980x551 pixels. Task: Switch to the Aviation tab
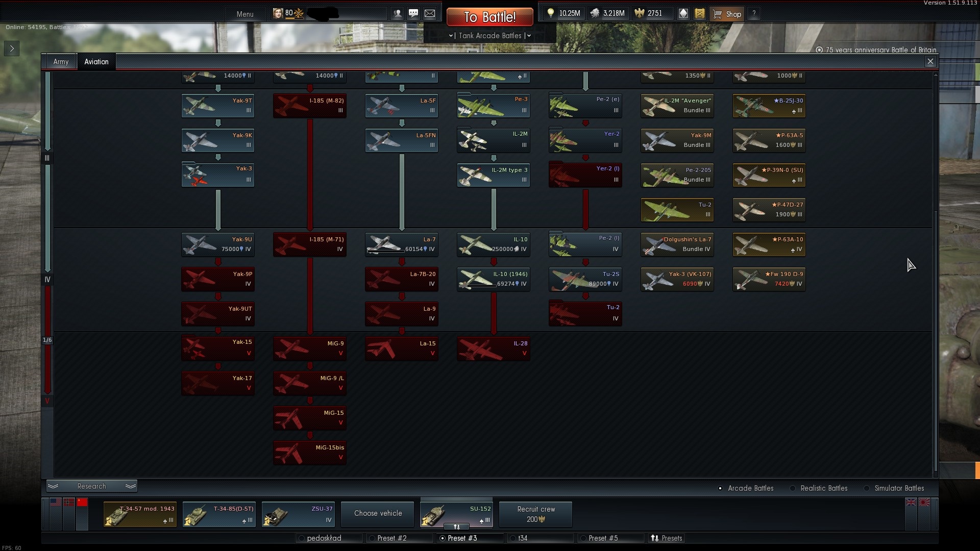coord(96,62)
